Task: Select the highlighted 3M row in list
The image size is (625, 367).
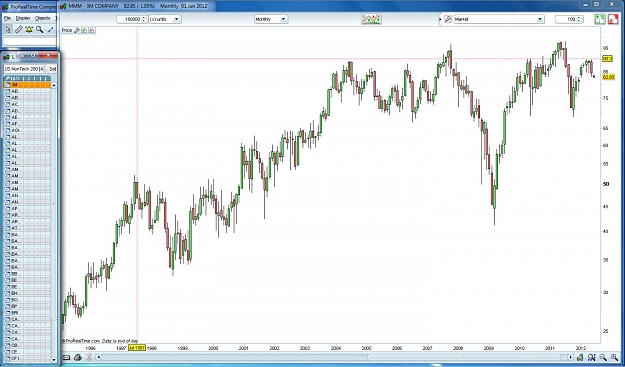Action: pos(27,85)
